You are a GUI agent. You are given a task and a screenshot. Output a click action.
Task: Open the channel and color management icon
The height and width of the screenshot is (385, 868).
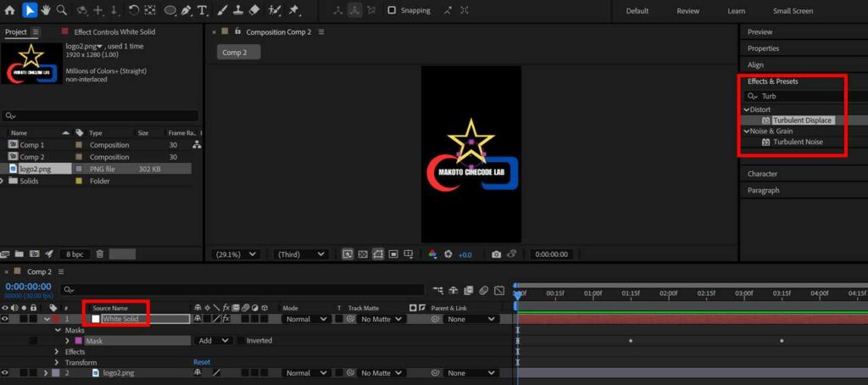[x=432, y=254]
